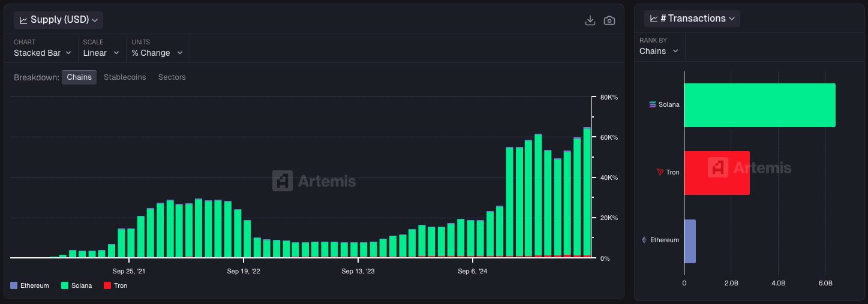This screenshot has width=868, height=304.
Task: Click the download chart icon
Action: (590, 20)
